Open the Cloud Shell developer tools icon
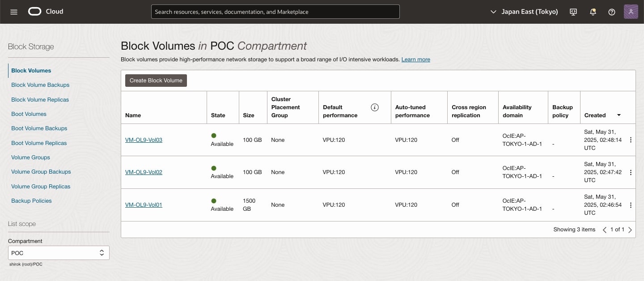 coord(573,12)
